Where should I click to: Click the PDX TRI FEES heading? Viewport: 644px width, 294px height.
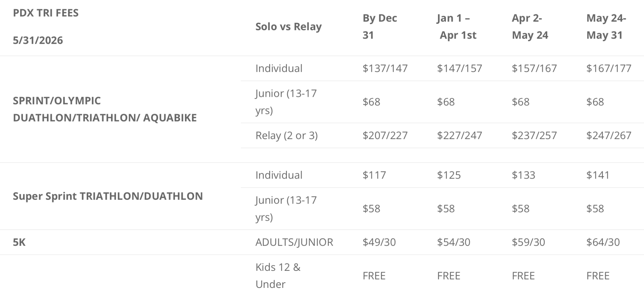46,13
